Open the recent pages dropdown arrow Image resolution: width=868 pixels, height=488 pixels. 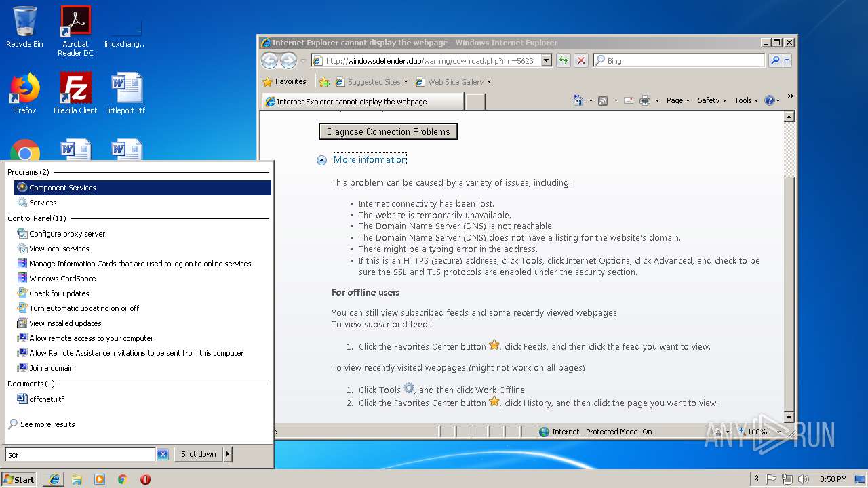click(x=303, y=61)
